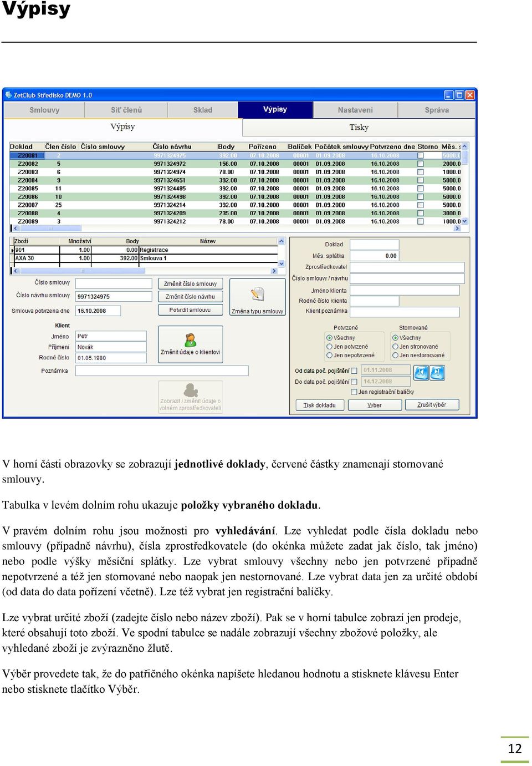Open the Sklad tab
532x766 pixels.
pos(203,110)
